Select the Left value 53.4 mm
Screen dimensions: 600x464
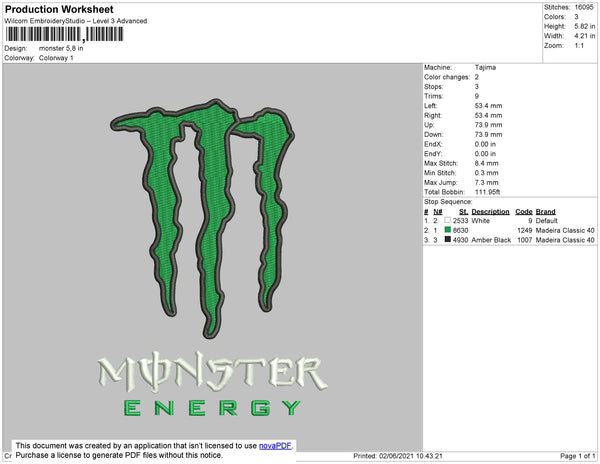tap(488, 106)
